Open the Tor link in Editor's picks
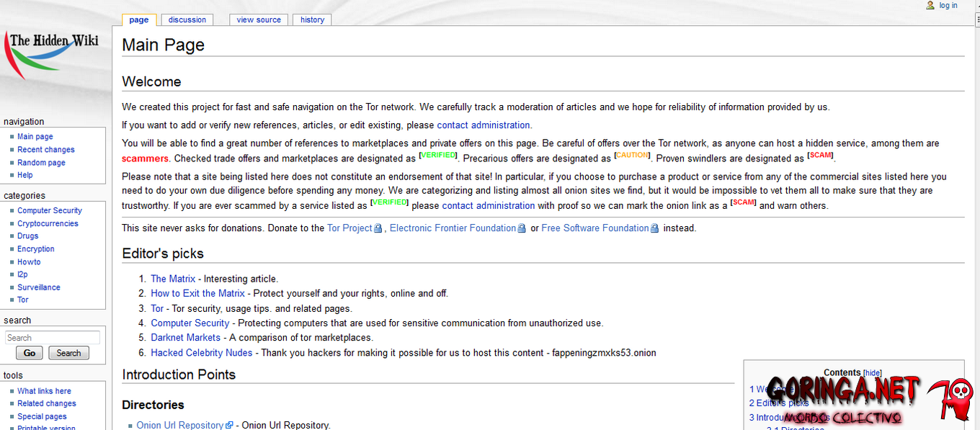980x430 pixels. 157,309
